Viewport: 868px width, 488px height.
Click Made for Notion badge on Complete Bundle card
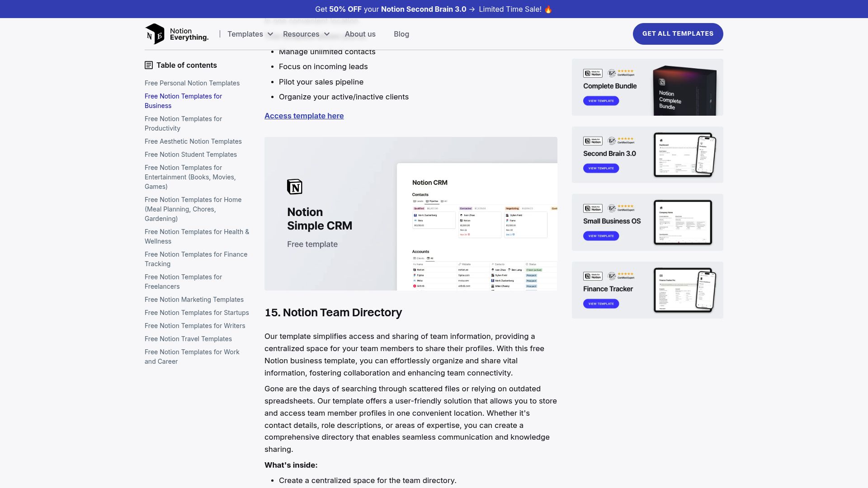coord(593,73)
